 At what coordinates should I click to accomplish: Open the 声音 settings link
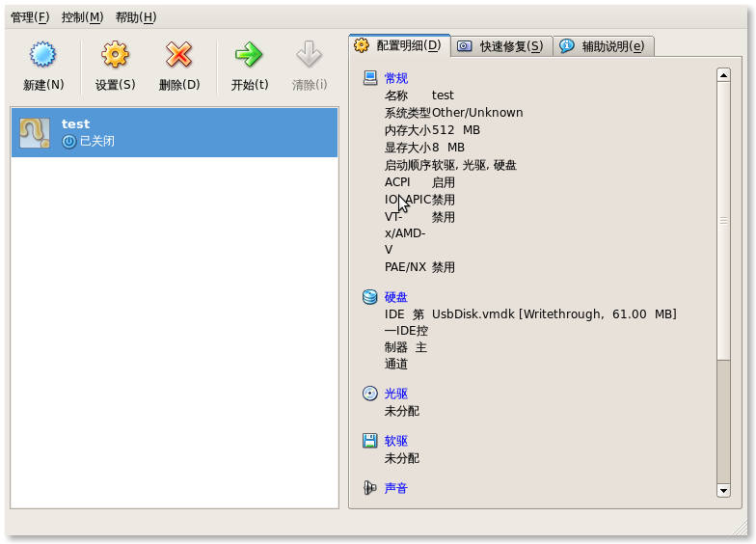[396, 488]
